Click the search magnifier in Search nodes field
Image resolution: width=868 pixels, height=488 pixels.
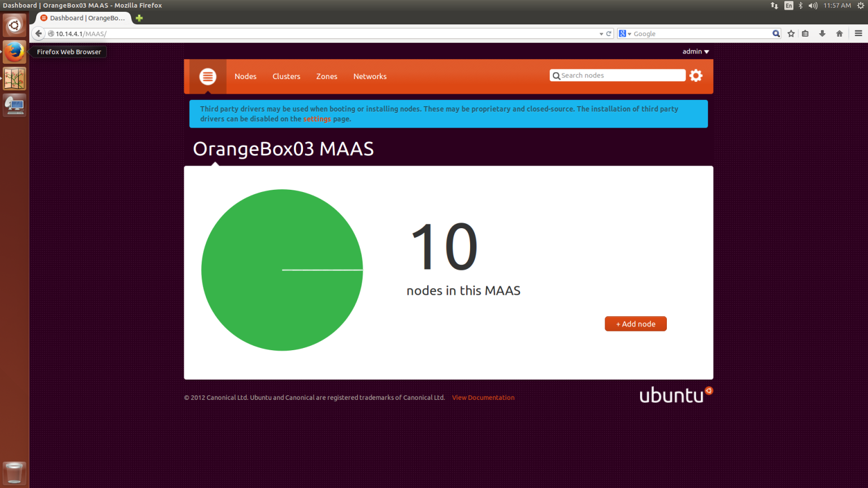tap(556, 75)
